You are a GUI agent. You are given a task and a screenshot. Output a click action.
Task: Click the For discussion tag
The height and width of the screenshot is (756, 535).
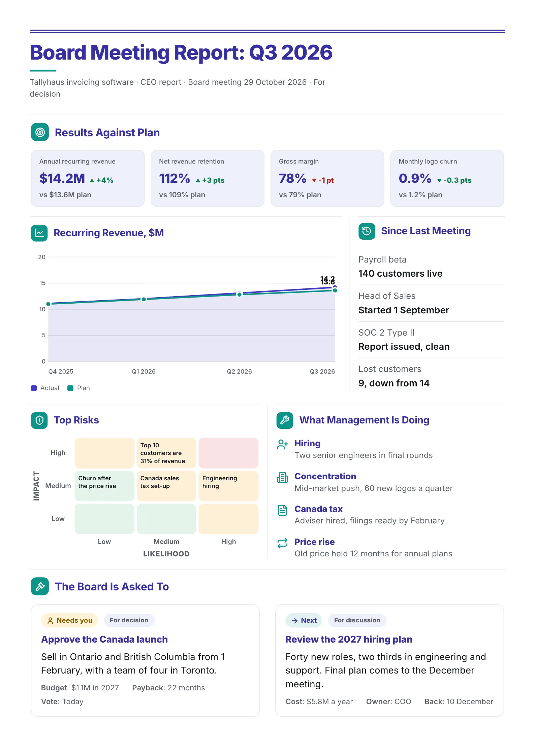[357, 620]
